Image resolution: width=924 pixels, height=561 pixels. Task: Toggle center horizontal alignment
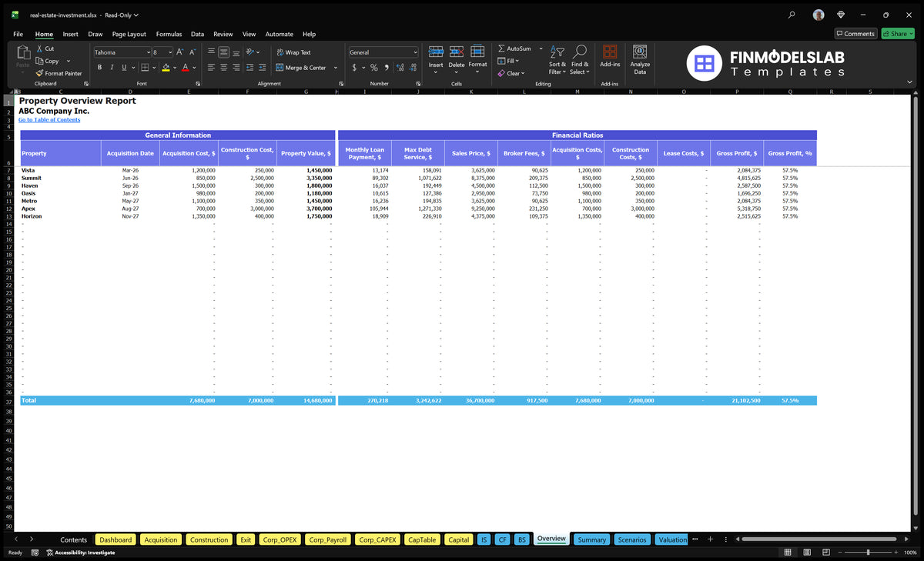(x=223, y=68)
